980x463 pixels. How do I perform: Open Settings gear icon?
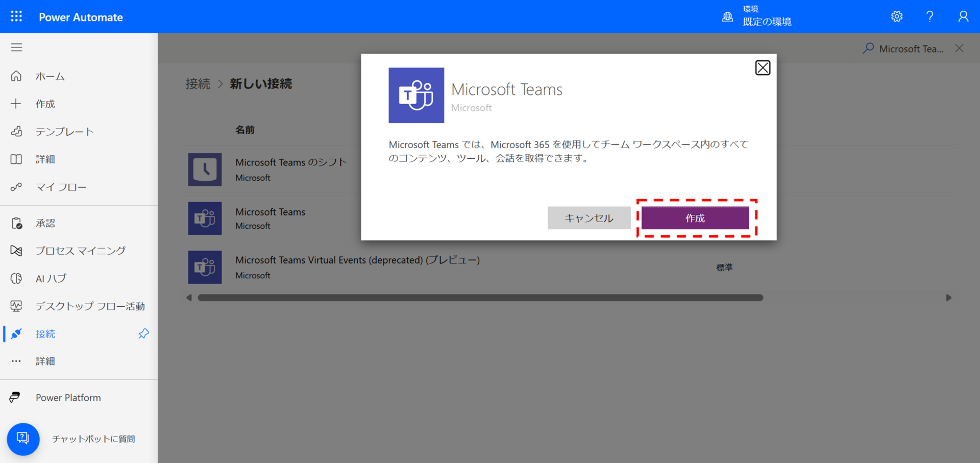(x=897, y=16)
